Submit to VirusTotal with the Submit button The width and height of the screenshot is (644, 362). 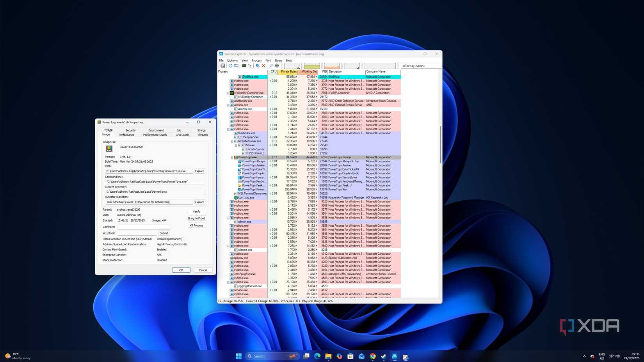(164, 233)
